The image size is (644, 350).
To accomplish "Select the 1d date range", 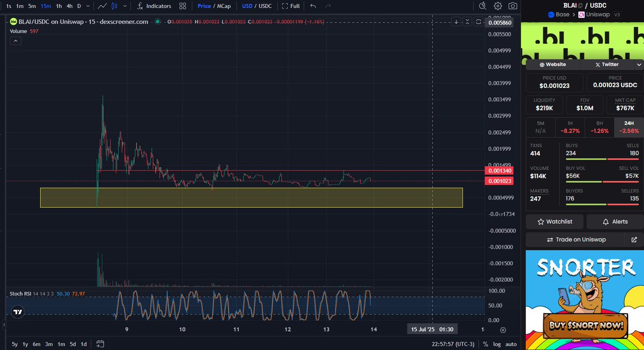I will coord(84,344).
